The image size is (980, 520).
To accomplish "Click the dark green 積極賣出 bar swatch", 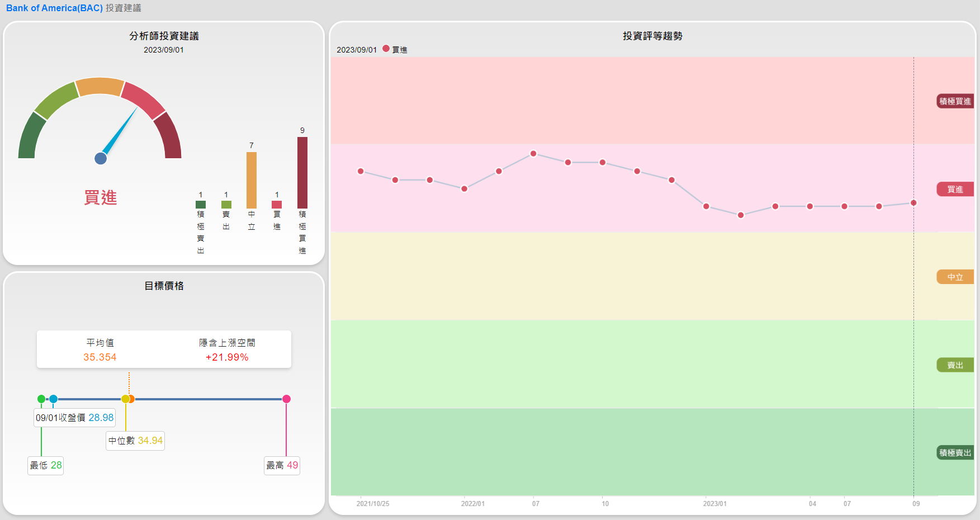I will (x=201, y=205).
